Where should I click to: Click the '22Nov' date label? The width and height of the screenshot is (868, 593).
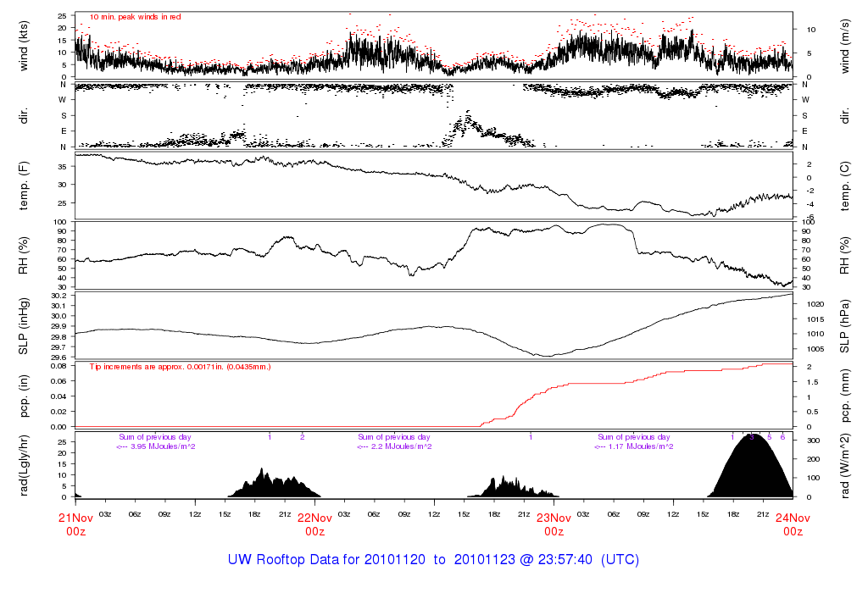pyautogui.click(x=315, y=518)
